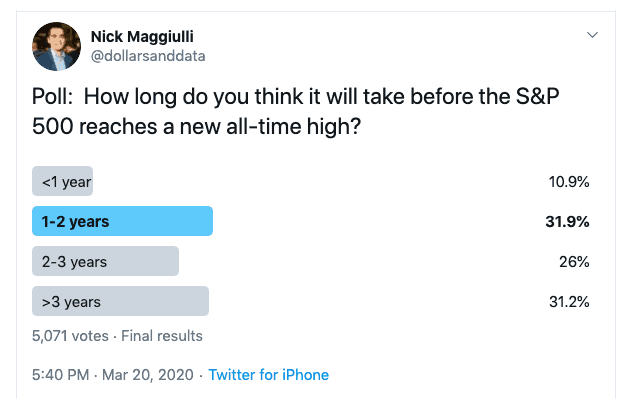
Task: Open the "Twitter for iPhone" source link
Action: (x=268, y=375)
